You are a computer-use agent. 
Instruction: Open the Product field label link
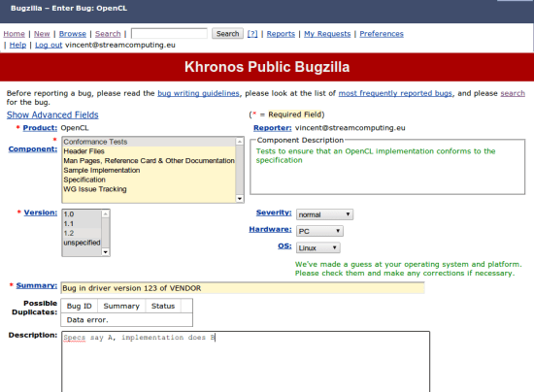(40, 128)
